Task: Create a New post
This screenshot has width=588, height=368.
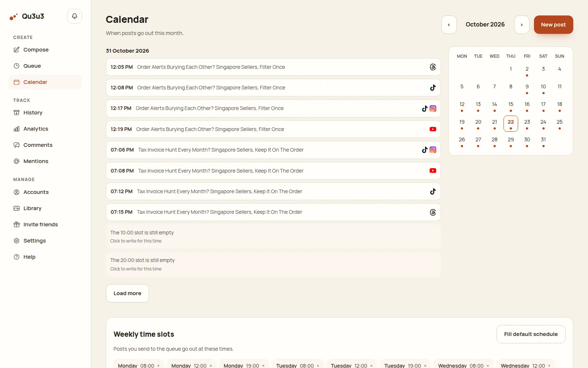Action: 553,25
